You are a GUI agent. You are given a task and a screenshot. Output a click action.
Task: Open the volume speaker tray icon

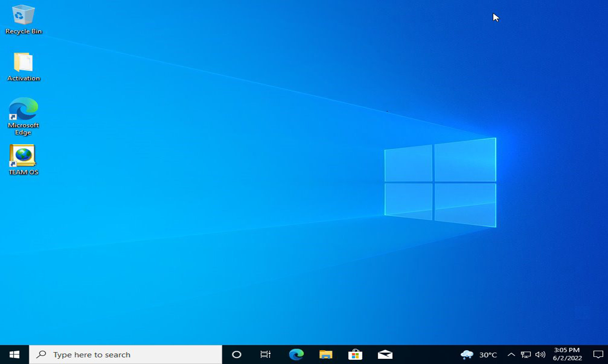[540, 355]
